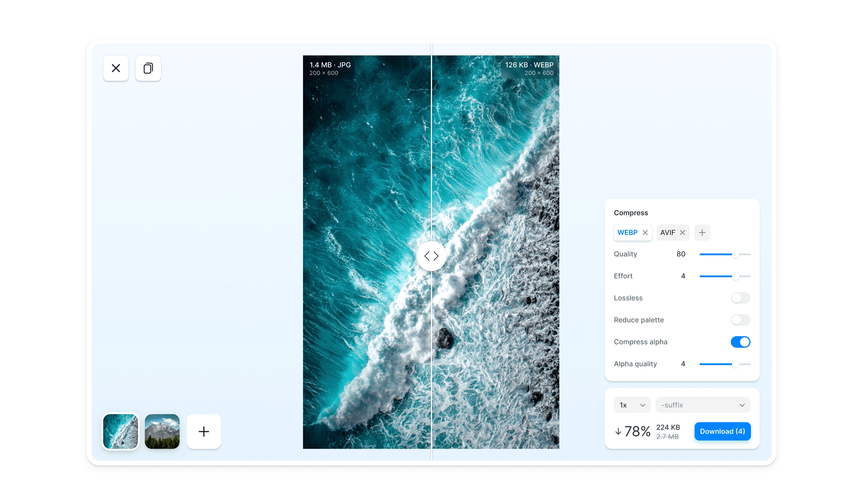Turn on Reduce palette switch
Viewport: 864px width, 504px height.
coord(740,320)
